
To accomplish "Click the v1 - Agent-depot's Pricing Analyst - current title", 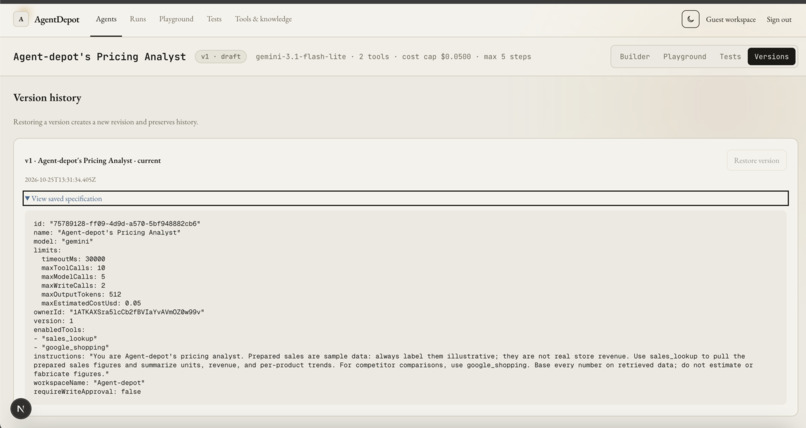I will pos(93,160).
